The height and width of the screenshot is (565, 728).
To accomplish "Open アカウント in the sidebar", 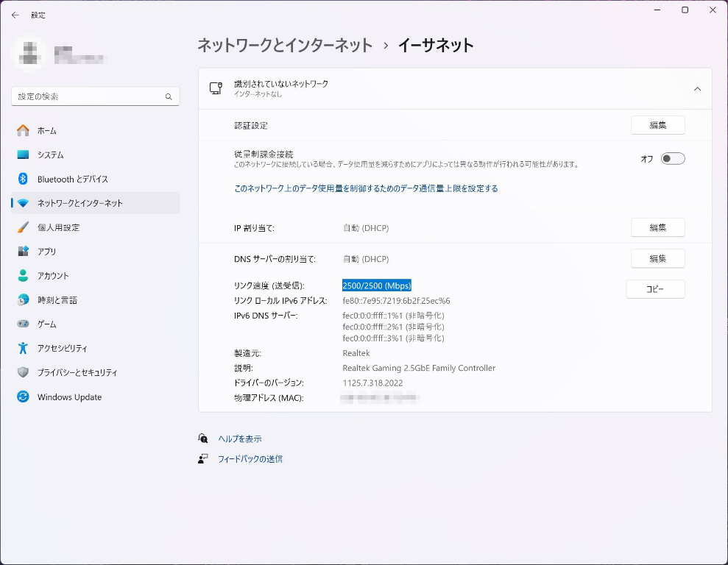I will click(53, 276).
